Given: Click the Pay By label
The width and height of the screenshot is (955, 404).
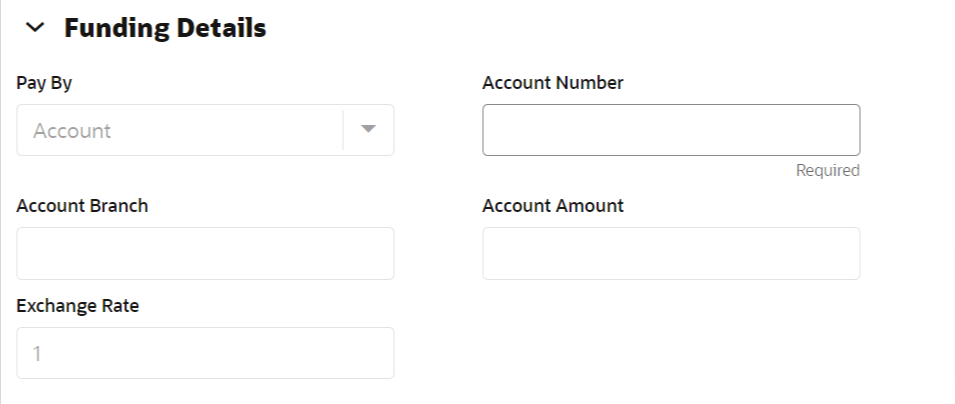Looking at the screenshot, I should point(44,83).
